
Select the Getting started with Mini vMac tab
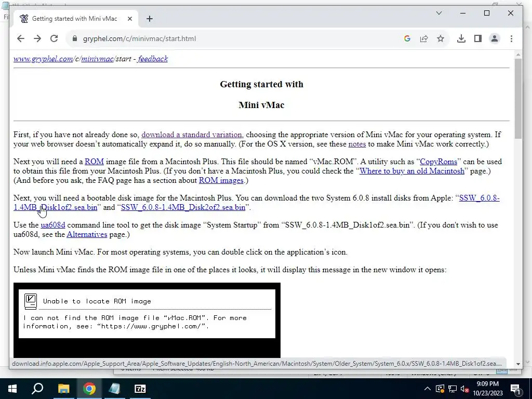tap(75, 19)
